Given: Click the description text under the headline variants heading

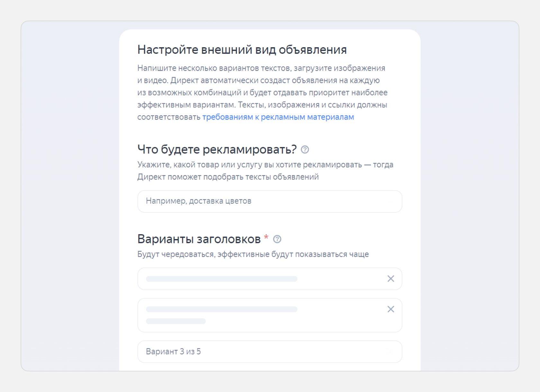Looking at the screenshot, I should [253, 254].
